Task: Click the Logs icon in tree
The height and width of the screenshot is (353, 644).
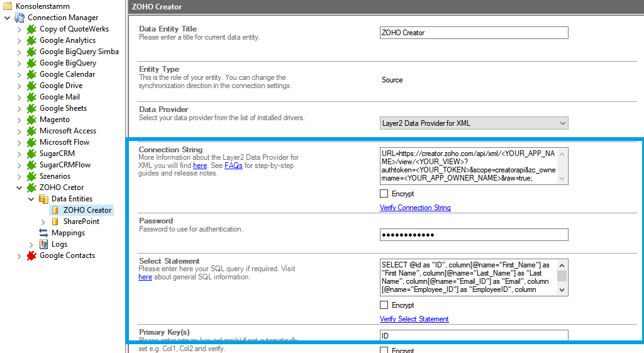Action: [x=43, y=244]
